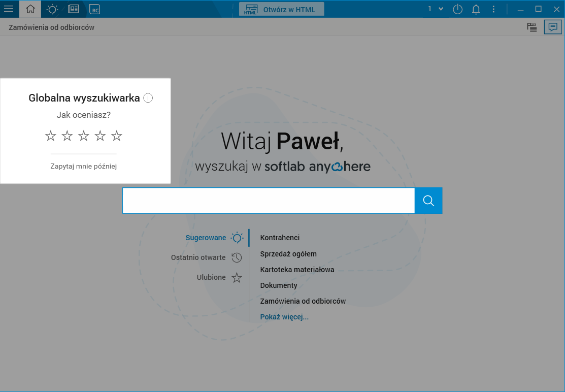Open the hamburger main menu

click(x=9, y=9)
